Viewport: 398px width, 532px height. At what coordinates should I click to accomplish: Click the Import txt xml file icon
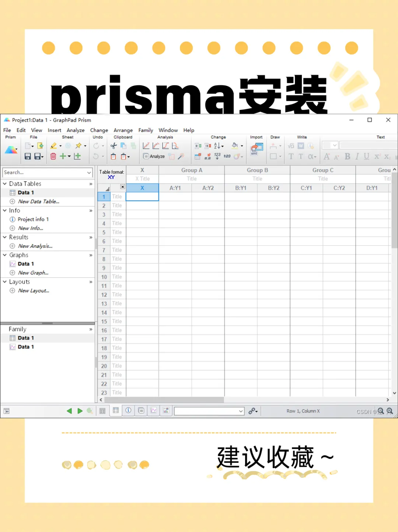tap(256, 149)
